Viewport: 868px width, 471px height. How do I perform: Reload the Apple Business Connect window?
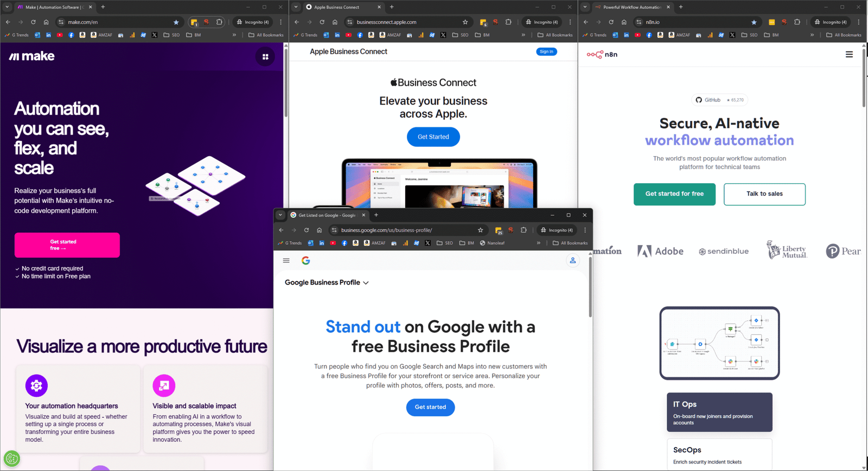(x=322, y=22)
